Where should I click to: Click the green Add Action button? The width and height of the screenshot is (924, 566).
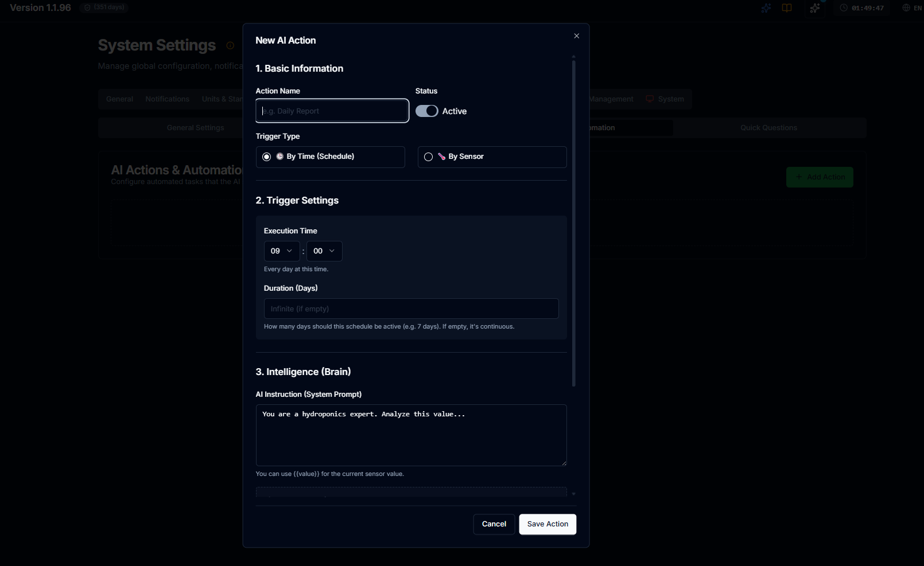[820, 177]
